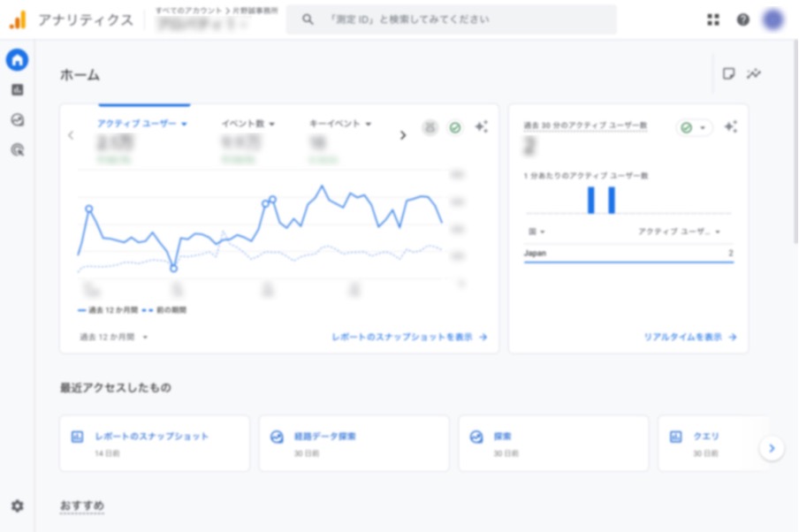Open the Google apps grid icon
799x532 pixels.
click(x=713, y=19)
